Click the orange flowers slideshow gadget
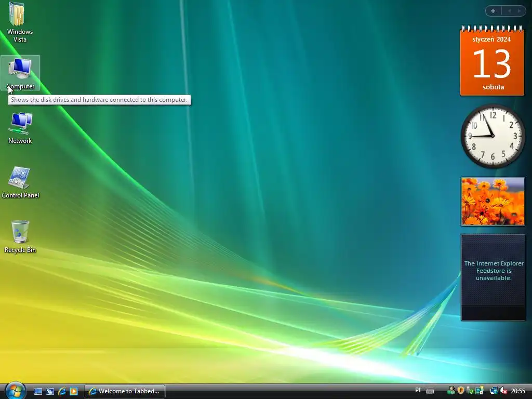Image resolution: width=532 pixels, height=399 pixels. [x=493, y=201]
